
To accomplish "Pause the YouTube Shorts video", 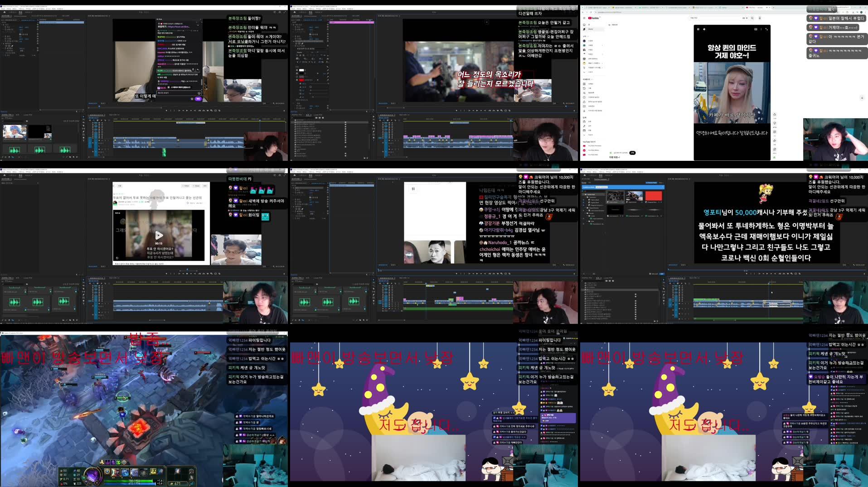I will point(698,29).
